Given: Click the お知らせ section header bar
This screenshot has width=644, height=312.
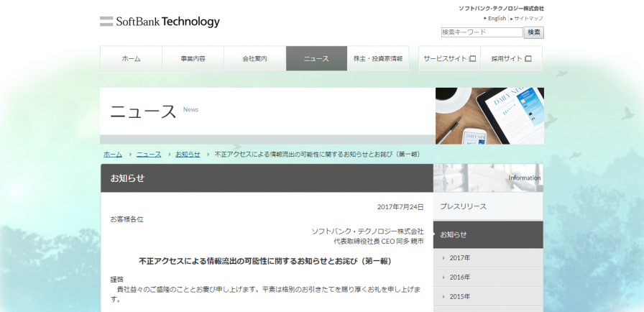Looking at the screenshot, I should click(267, 178).
